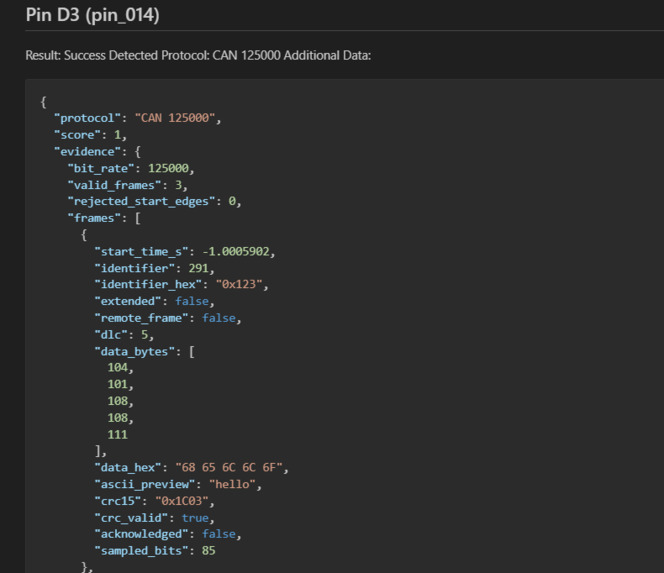Click the "identifier": 291 line
This screenshot has height=573, width=664.
click(155, 268)
